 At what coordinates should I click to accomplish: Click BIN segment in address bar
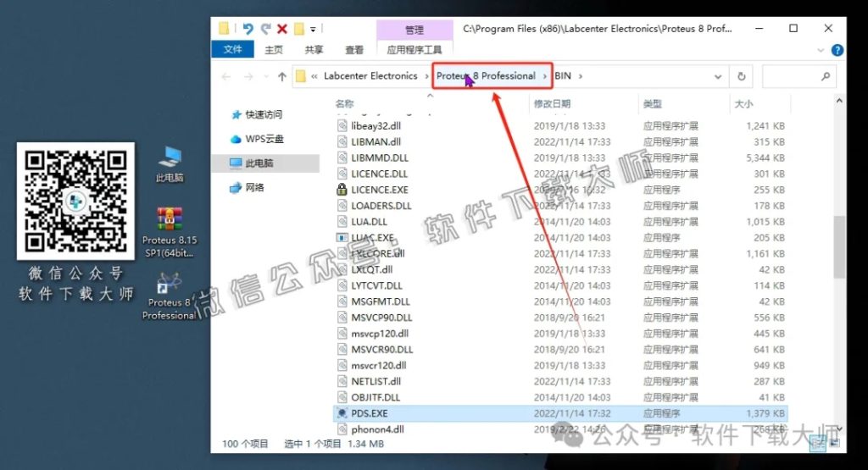coord(563,75)
